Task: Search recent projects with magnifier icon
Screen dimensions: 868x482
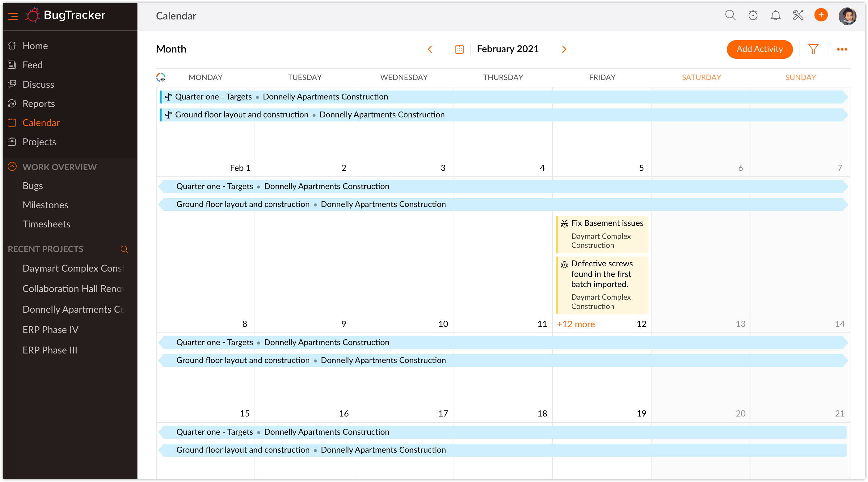Action: tap(124, 249)
